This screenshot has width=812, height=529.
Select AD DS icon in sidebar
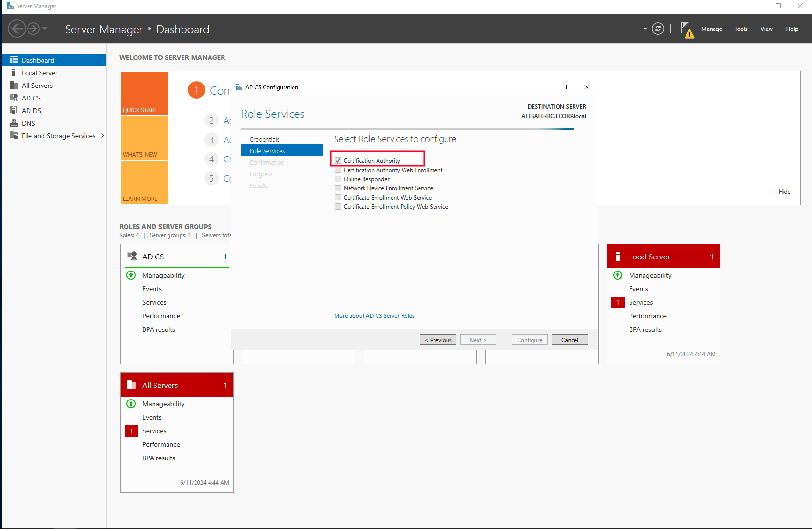14,110
